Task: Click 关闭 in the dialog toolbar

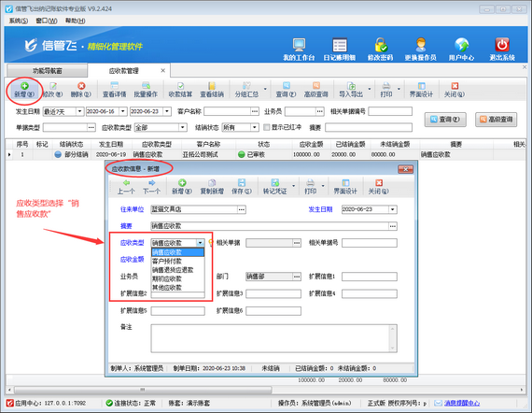Action: click(x=379, y=187)
